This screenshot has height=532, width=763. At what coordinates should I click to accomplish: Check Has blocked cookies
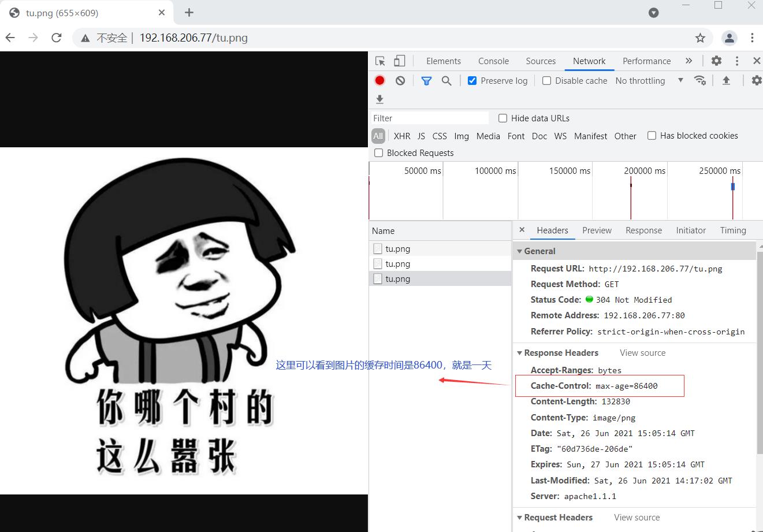click(x=652, y=136)
